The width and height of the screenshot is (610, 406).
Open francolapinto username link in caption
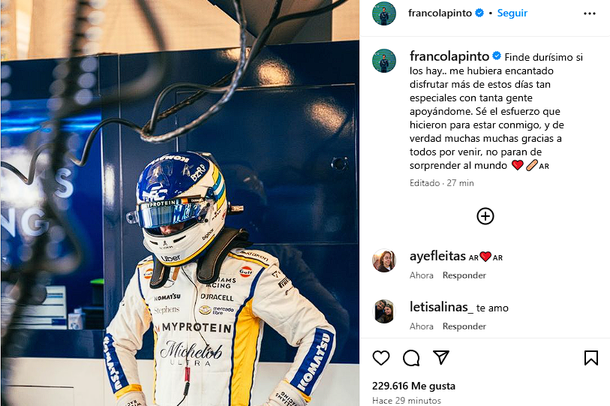(x=448, y=56)
